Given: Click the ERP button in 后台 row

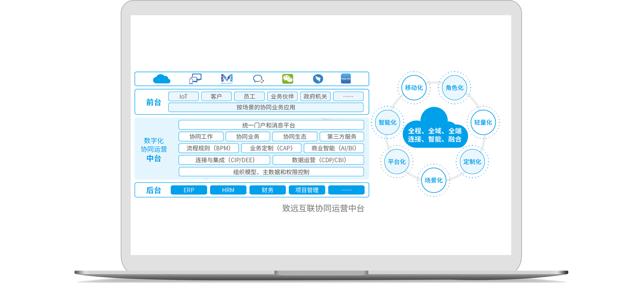Looking at the screenshot, I should tap(189, 190).
